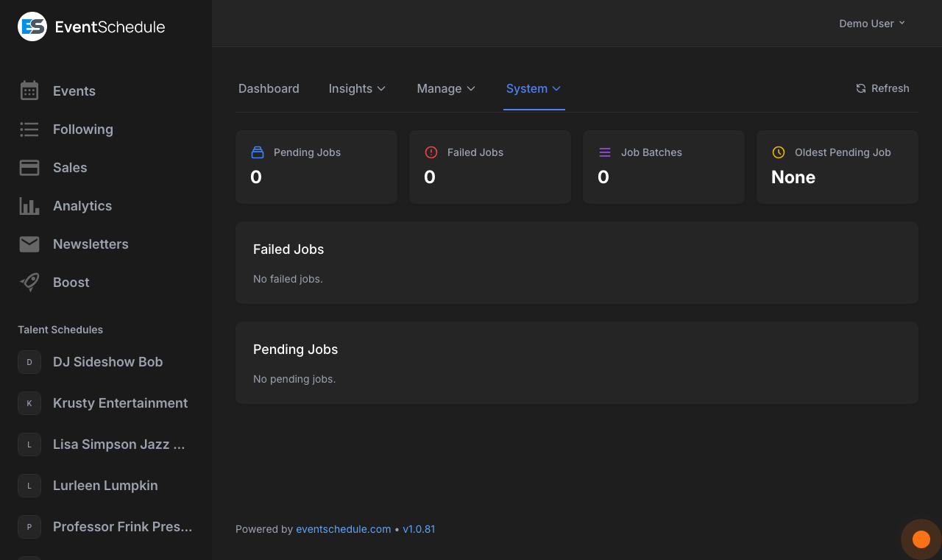The height and width of the screenshot is (560, 942).
Task: Click the orange circle widget button
Action: [921, 539]
